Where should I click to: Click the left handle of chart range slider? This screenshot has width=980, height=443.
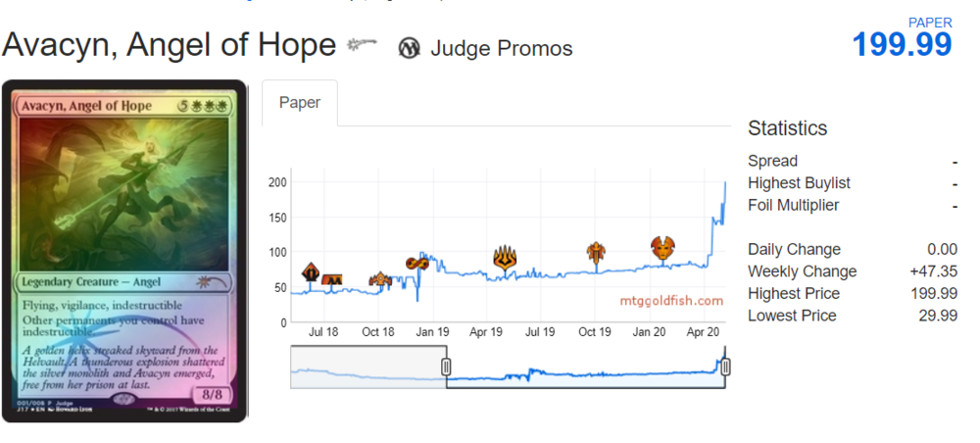coord(446,368)
